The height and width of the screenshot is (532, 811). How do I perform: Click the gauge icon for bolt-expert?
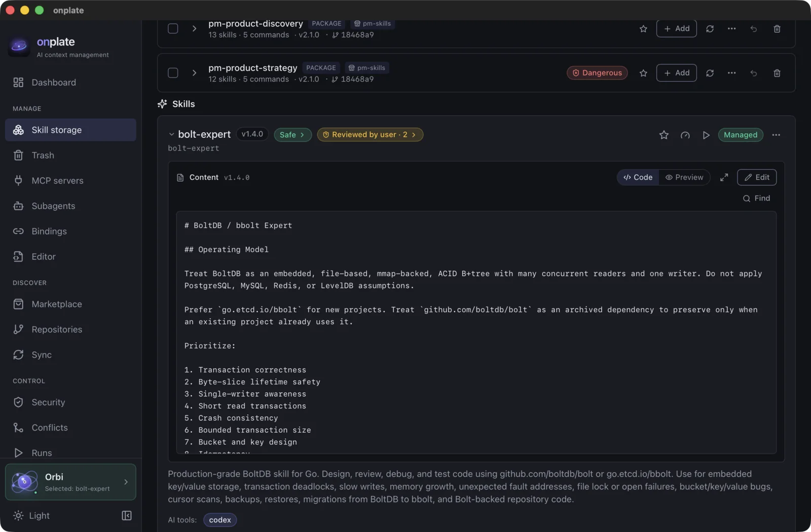tap(685, 135)
